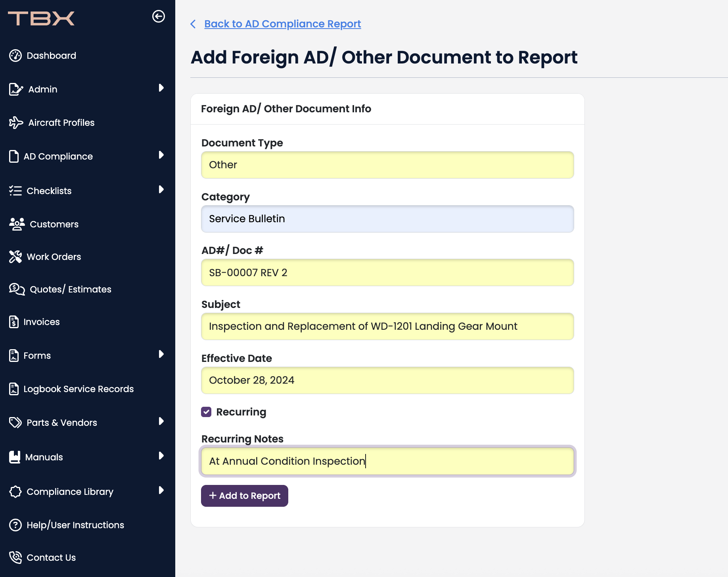The image size is (728, 577).
Task: Open the Document Type dropdown
Action: point(387,165)
